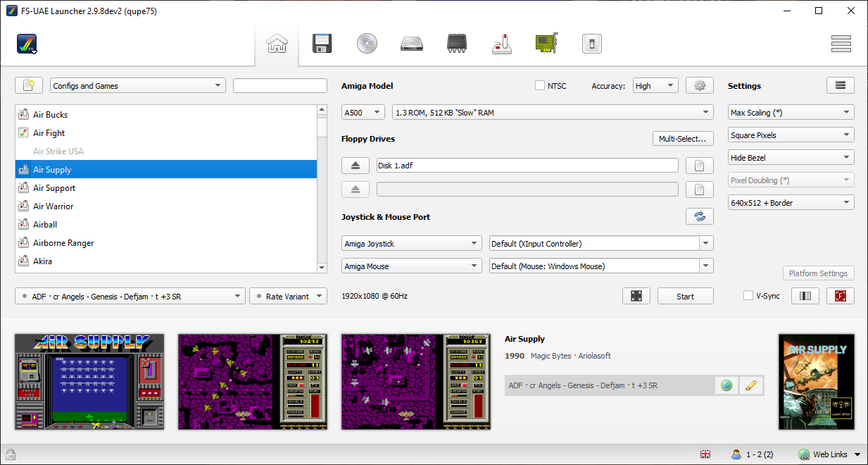Open the Amiga Mouse port dropdown
868x465 pixels.
point(412,266)
